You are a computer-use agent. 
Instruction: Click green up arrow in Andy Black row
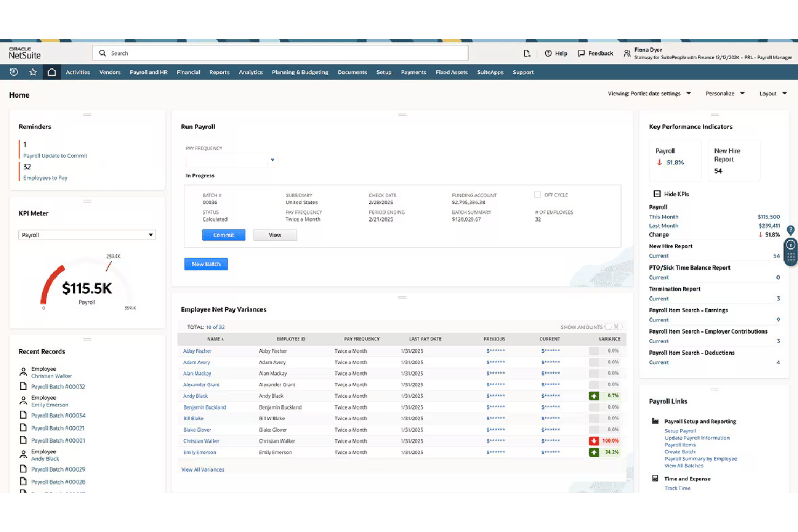pyautogui.click(x=594, y=396)
